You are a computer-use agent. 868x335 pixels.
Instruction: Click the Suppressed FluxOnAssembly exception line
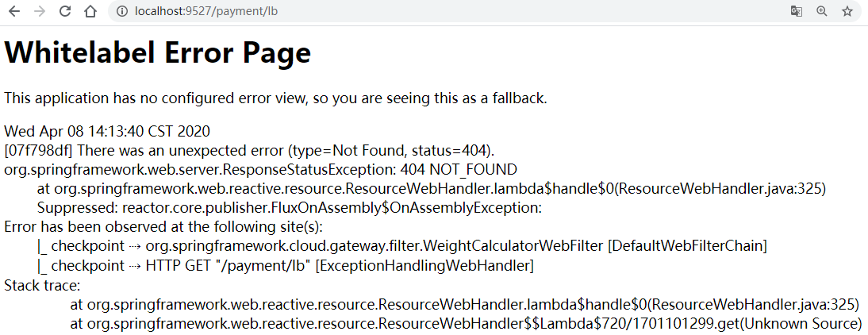[x=289, y=208]
